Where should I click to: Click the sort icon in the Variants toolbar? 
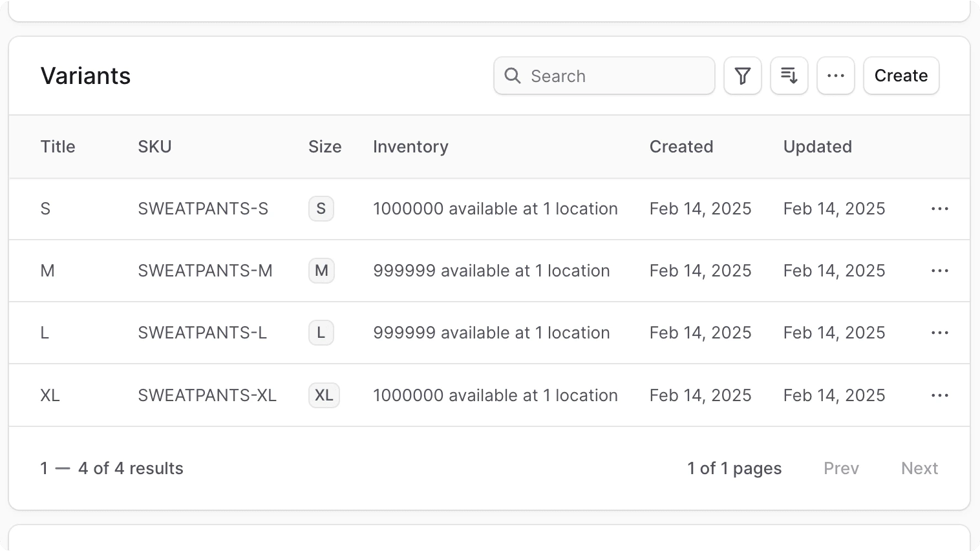tap(789, 76)
